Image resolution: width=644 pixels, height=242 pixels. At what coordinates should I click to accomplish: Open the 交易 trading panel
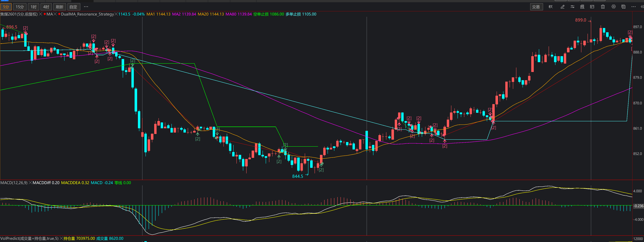click(x=536, y=7)
